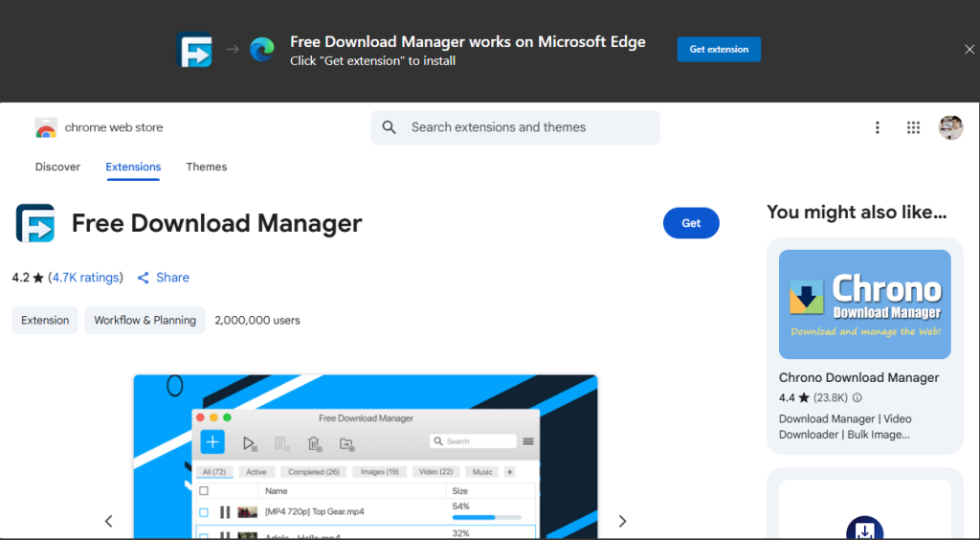980x540 pixels.
Task: Click the plus add-tab button in screenshot
Action: pyautogui.click(x=510, y=472)
